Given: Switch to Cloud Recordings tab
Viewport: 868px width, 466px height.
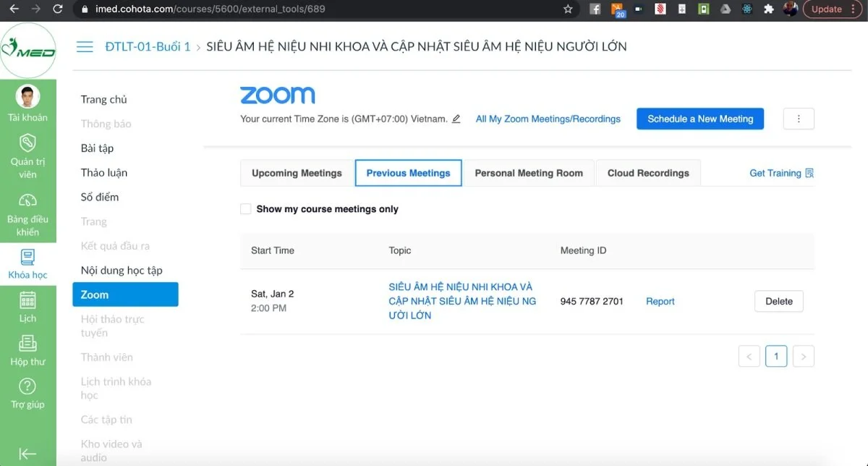Looking at the screenshot, I should [648, 173].
